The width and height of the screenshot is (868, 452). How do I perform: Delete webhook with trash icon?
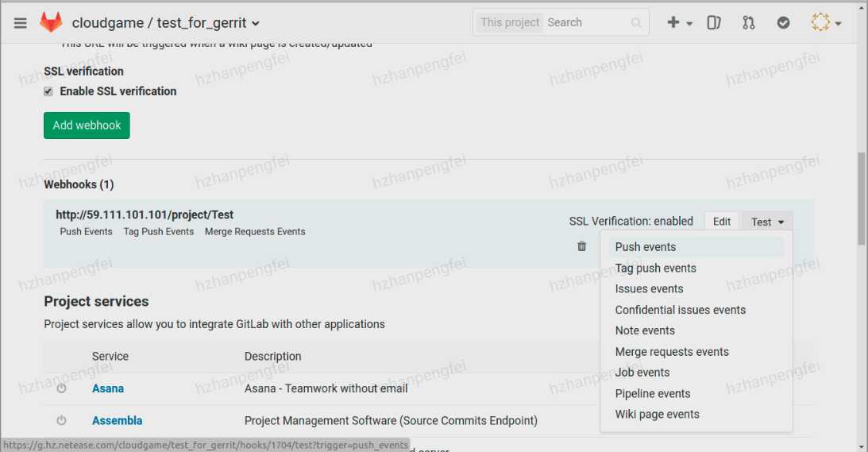(x=581, y=246)
